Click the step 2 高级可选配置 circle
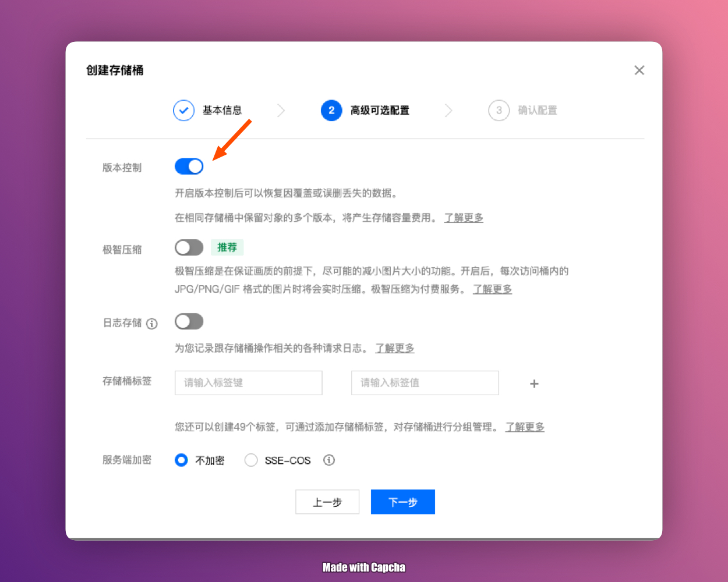The height and width of the screenshot is (582, 728). pos(331,110)
